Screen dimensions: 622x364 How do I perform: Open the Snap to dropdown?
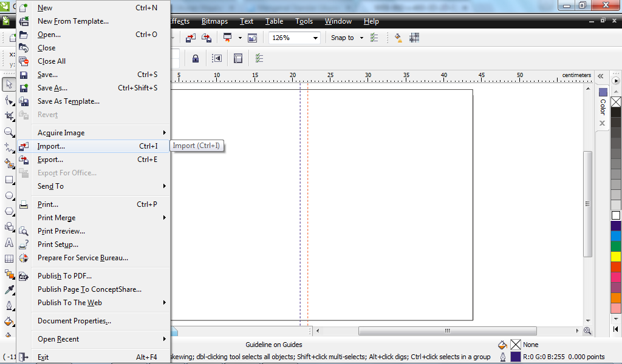pos(361,38)
